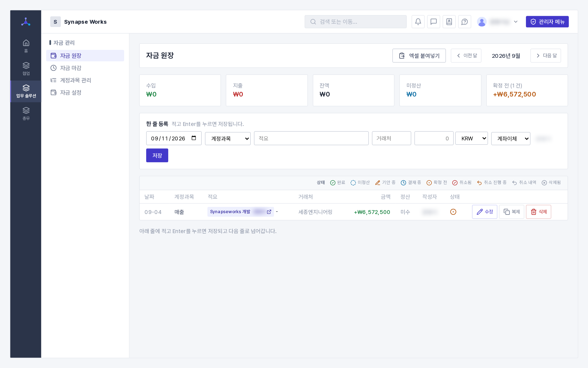Click the 세종엔지니어링 cell
This screenshot has height=368, width=588.
click(316, 212)
